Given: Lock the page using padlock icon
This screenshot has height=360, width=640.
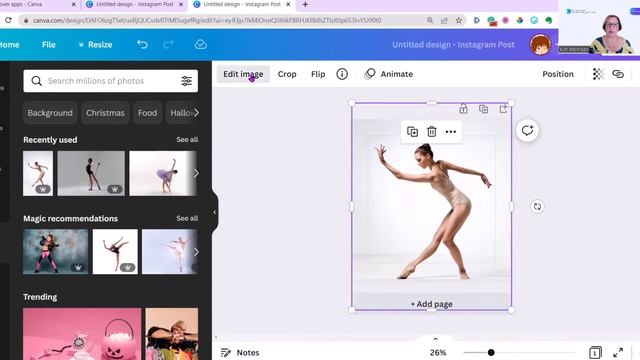Looking at the screenshot, I should click(x=463, y=109).
